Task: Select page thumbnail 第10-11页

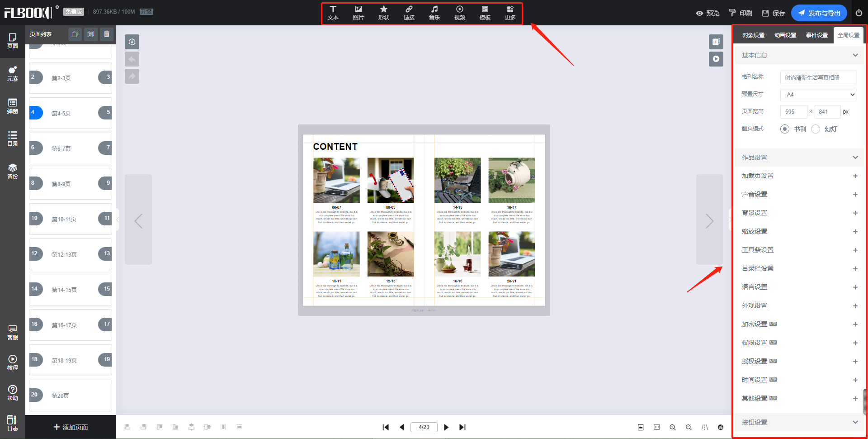Action: [71, 219]
